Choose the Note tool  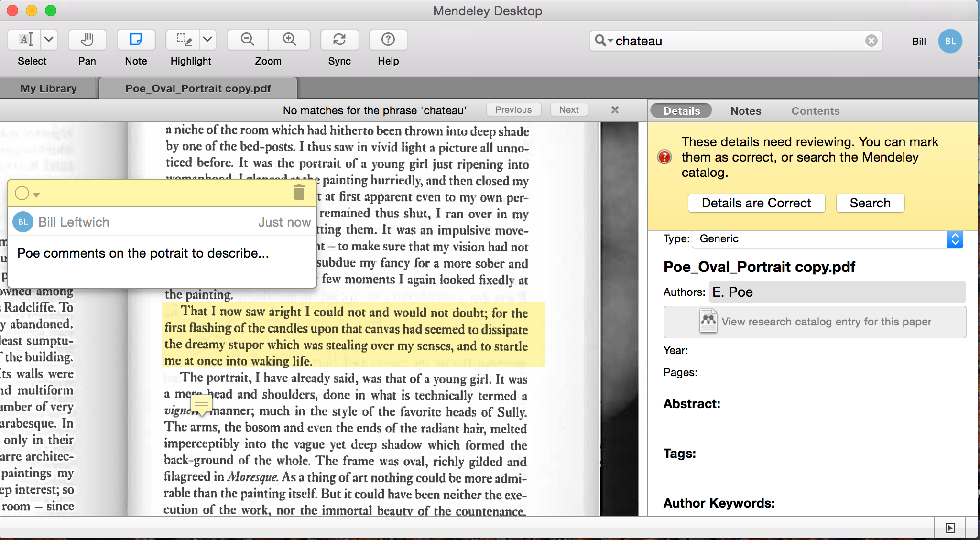tap(136, 40)
